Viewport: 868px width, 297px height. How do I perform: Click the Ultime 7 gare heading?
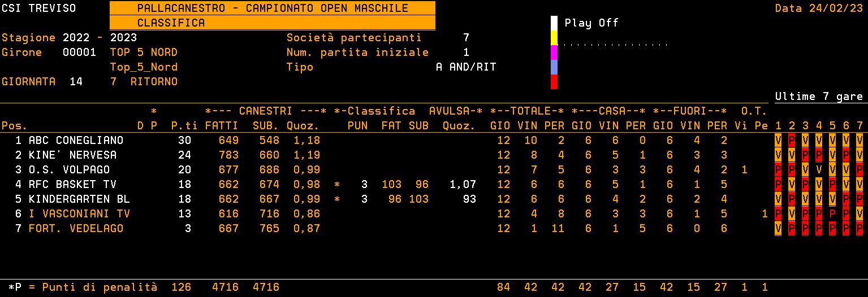(x=819, y=97)
